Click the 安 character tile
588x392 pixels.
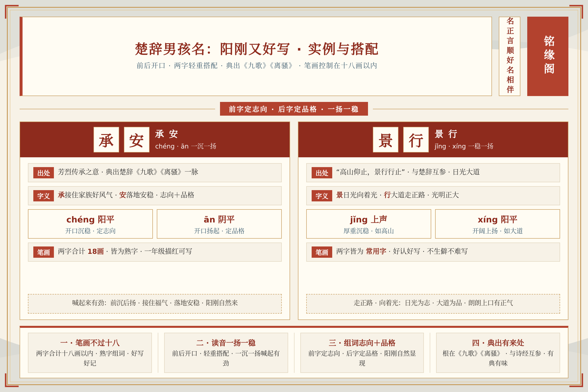pos(137,140)
